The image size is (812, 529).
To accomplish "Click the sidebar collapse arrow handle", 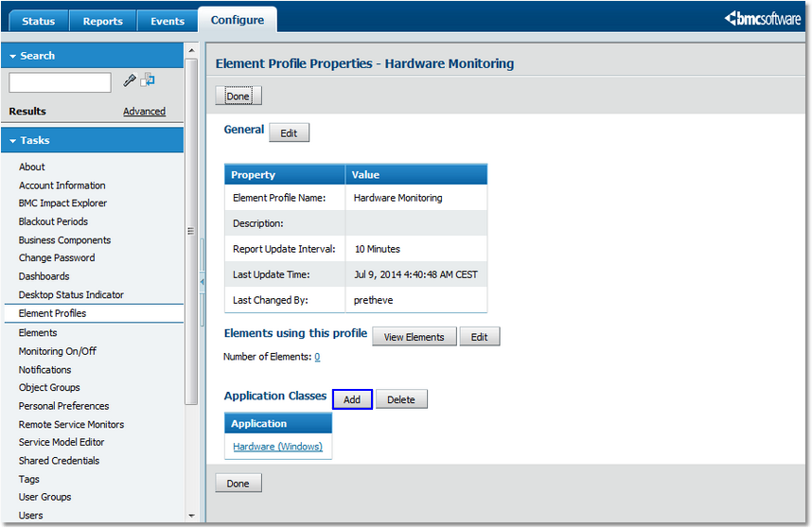I will [x=202, y=282].
